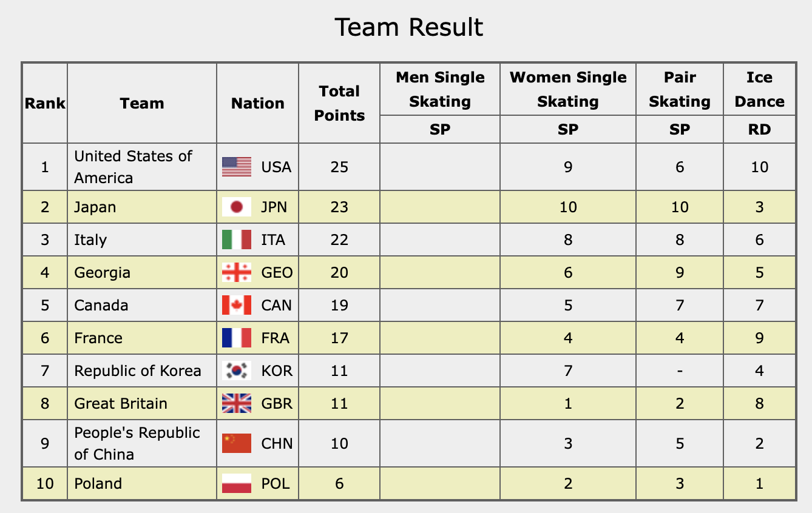This screenshot has height=513, width=812.
Task: Click the China flag icon
Action: (237, 443)
